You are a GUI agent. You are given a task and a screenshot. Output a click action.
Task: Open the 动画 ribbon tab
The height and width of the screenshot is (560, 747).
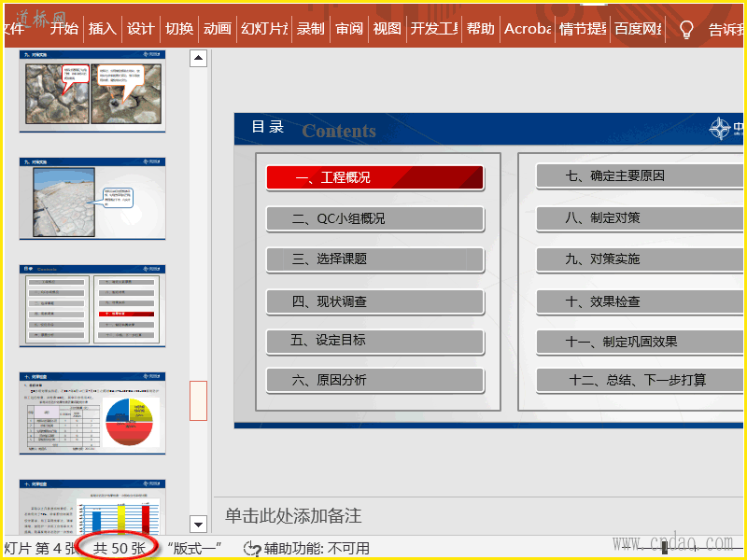click(218, 29)
